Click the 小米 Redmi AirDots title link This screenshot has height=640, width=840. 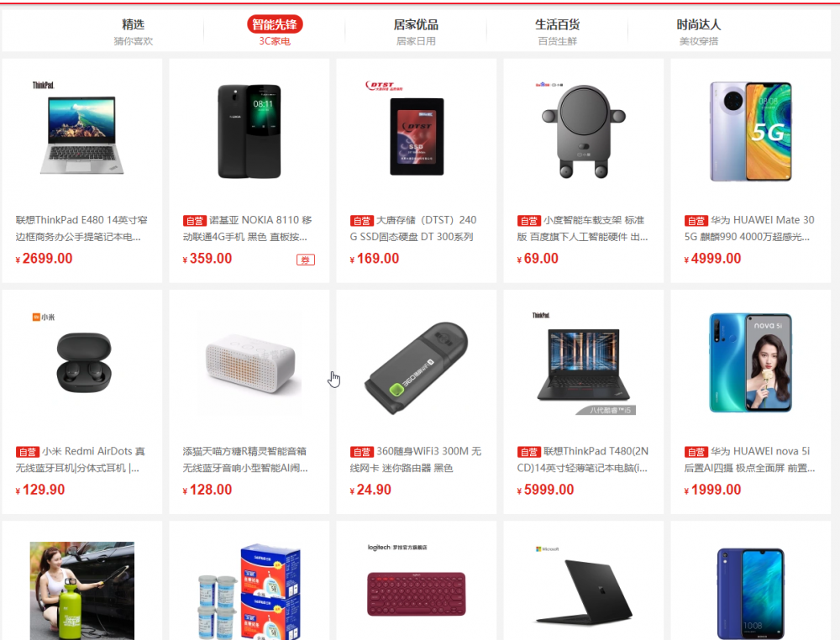click(82, 459)
